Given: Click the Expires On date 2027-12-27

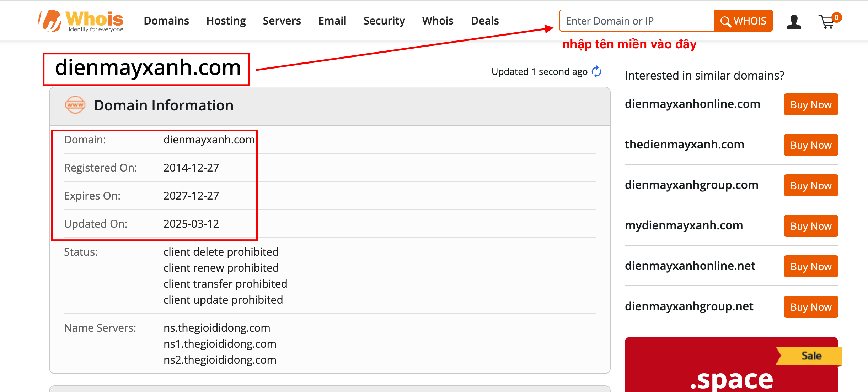Looking at the screenshot, I should pos(191,196).
